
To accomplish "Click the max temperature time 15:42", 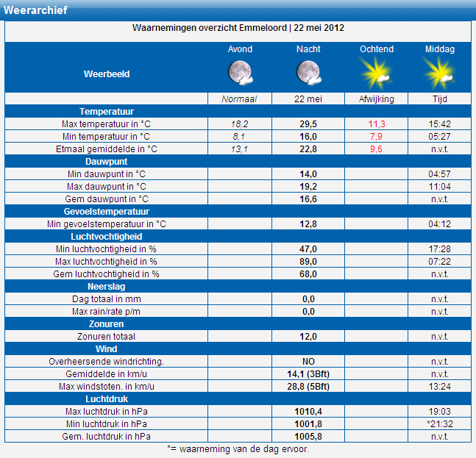I will coord(439,124).
